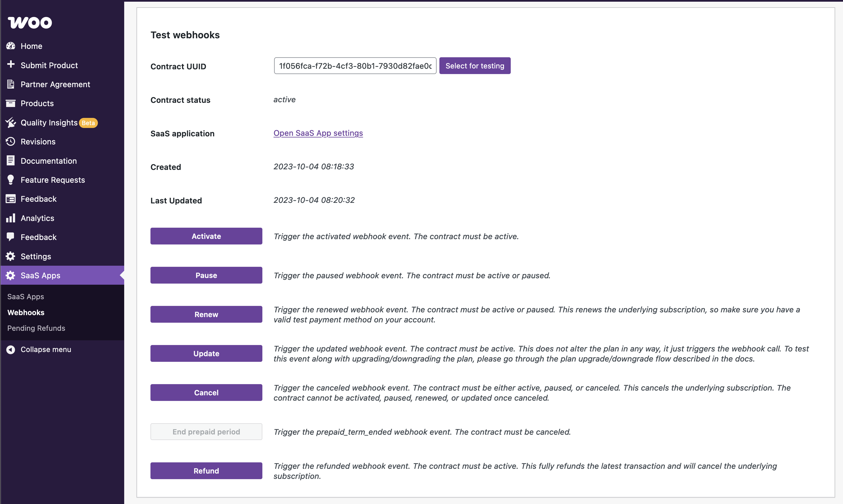Trigger the Pause webhook event
Viewport: 843px width, 504px height.
tap(206, 275)
